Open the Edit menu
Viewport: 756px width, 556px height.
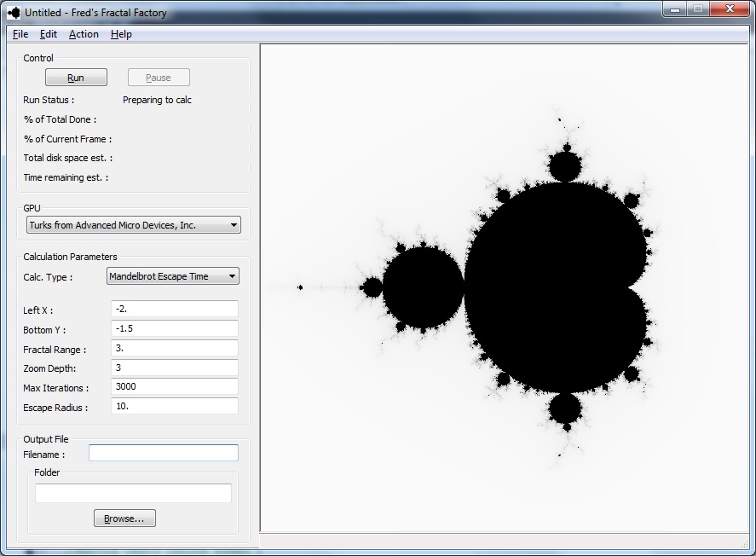(49, 34)
